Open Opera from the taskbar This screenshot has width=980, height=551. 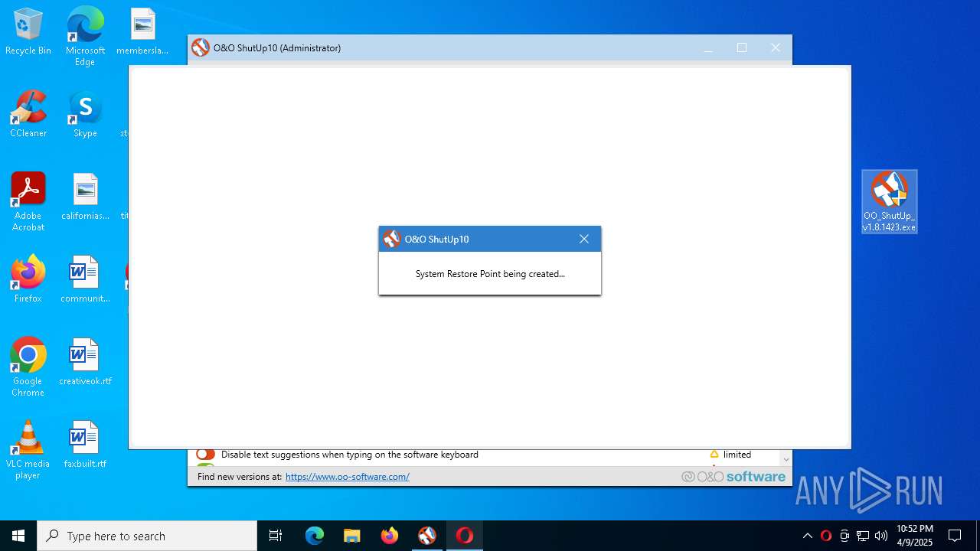465,536
